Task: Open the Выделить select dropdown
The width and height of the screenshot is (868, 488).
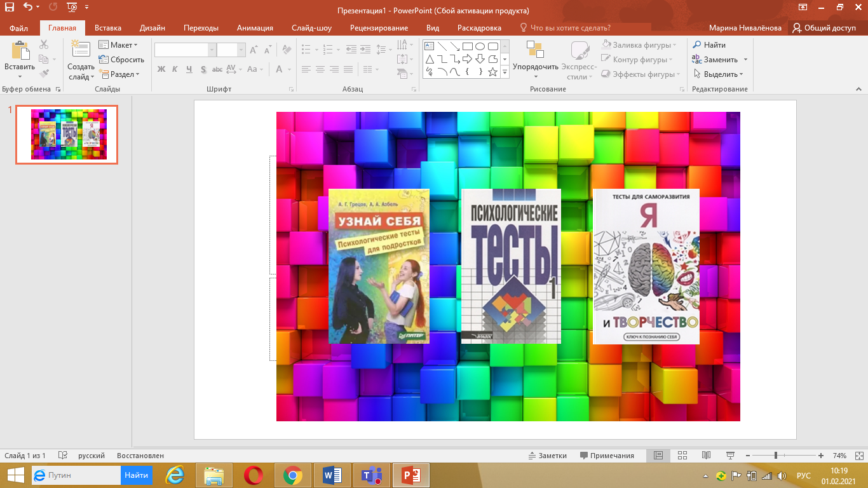Action: tap(717, 74)
